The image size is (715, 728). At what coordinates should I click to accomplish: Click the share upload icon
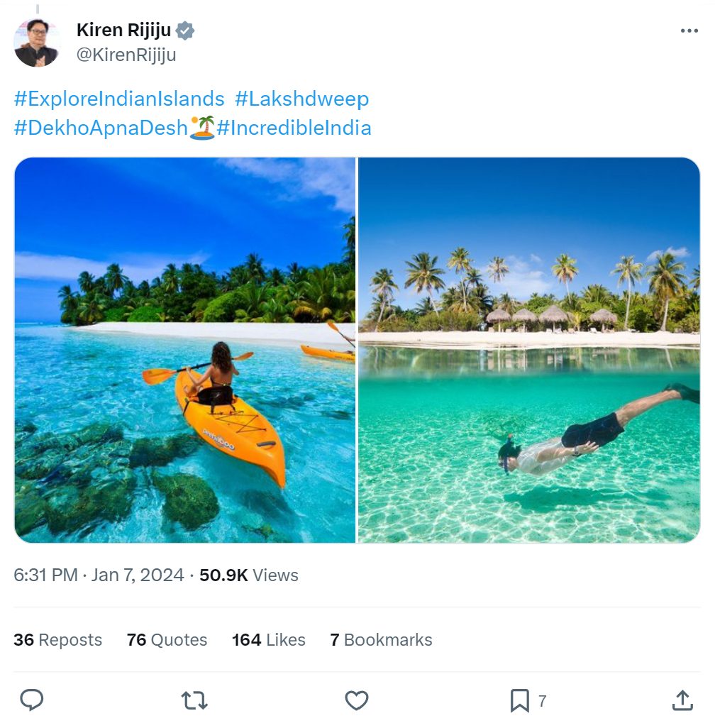(x=682, y=700)
